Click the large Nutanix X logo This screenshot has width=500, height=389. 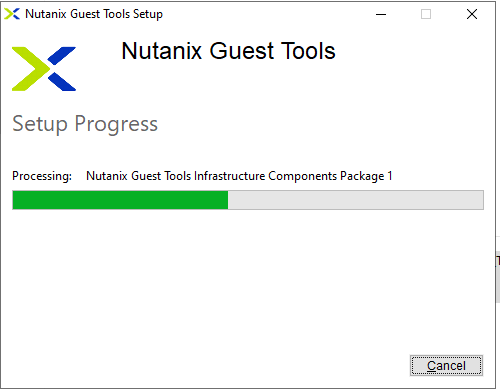[44, 69]
